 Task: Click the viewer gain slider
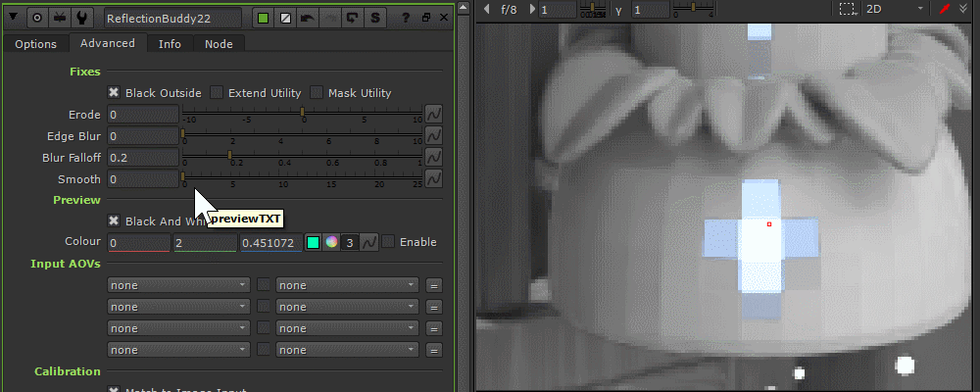coord(593,7)
